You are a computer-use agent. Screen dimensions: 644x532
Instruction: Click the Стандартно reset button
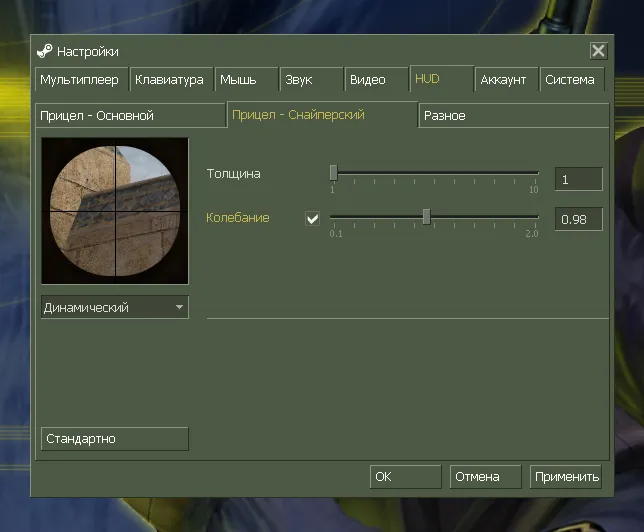click(115, 439)
